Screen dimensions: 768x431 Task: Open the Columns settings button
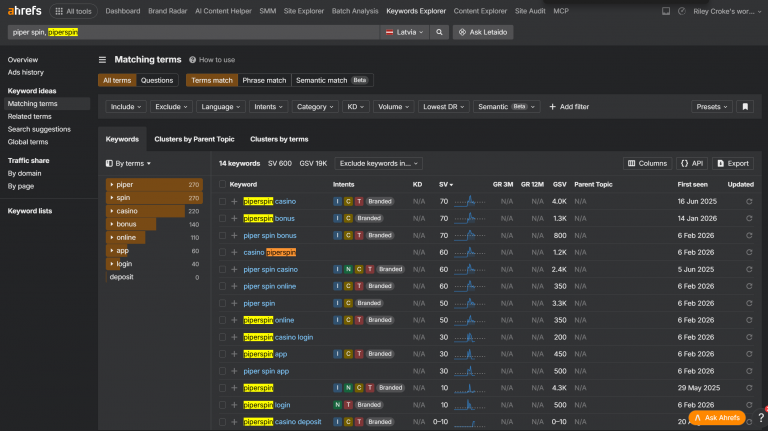[648, 164]
